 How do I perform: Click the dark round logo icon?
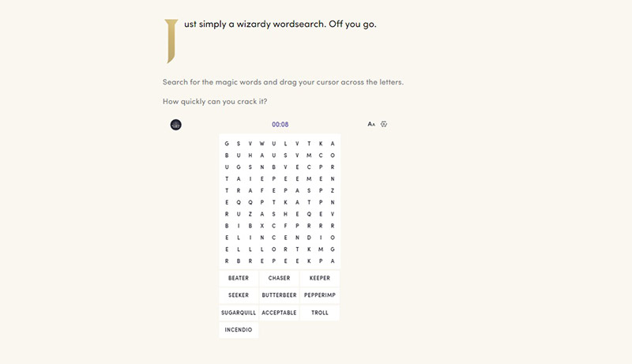175,125
